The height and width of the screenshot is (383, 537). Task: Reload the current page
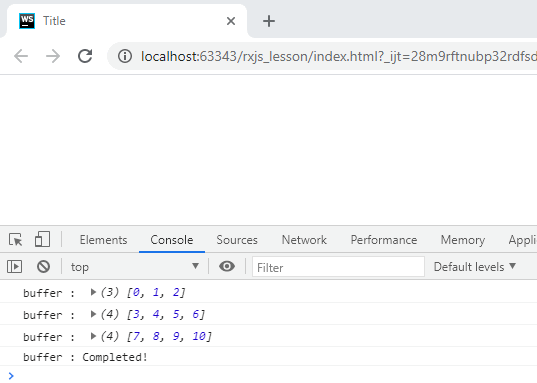point(85,56)
